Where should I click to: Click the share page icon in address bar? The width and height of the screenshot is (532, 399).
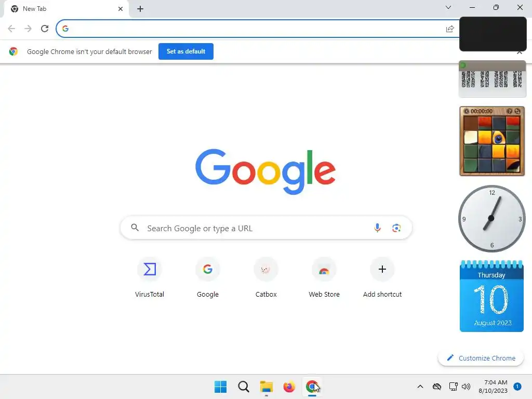coord(450,29)
